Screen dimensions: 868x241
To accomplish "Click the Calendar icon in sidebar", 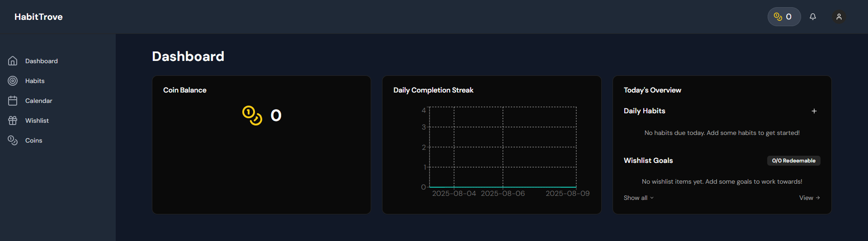I will (13, 101).
